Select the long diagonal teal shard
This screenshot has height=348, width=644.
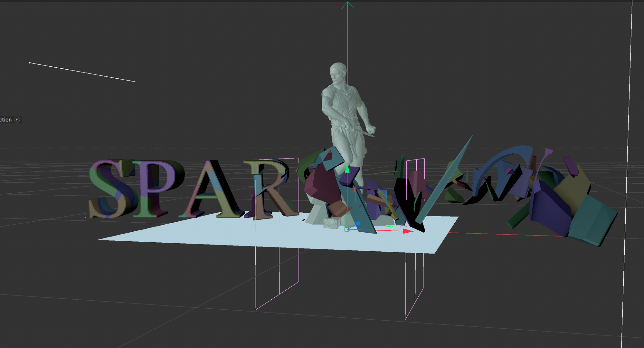(x=444, y=180)
